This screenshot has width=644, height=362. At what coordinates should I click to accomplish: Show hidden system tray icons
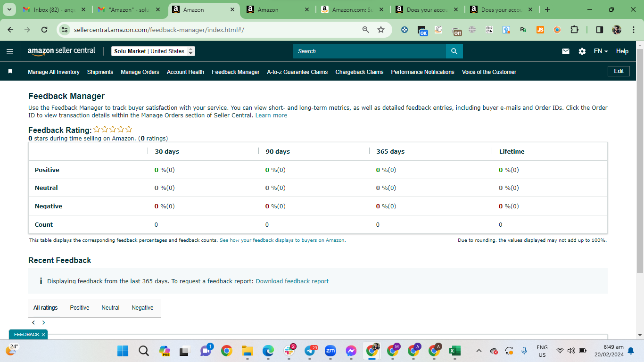(479, 351)
